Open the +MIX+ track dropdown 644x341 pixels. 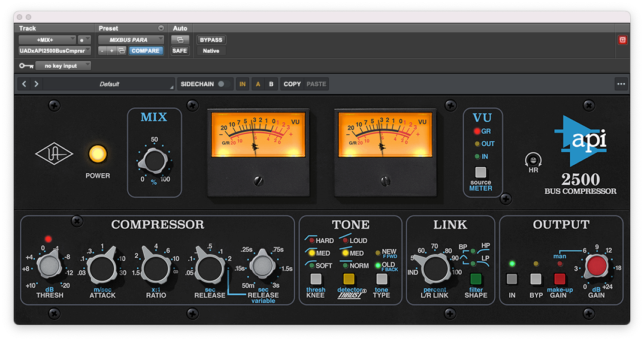(x=47, y=40)
